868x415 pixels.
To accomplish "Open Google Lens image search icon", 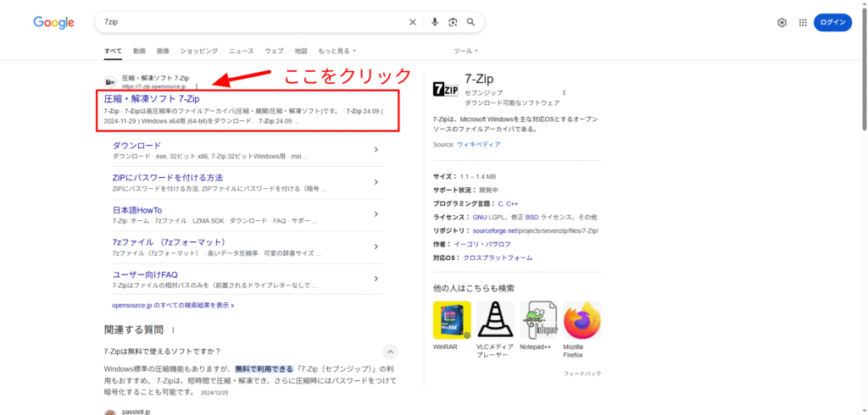I will point(453,22).
